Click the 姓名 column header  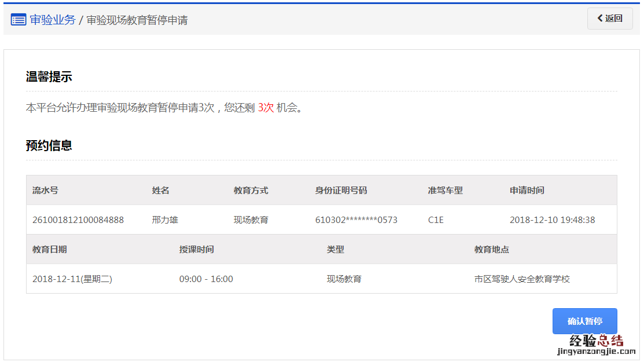(160, 191)
